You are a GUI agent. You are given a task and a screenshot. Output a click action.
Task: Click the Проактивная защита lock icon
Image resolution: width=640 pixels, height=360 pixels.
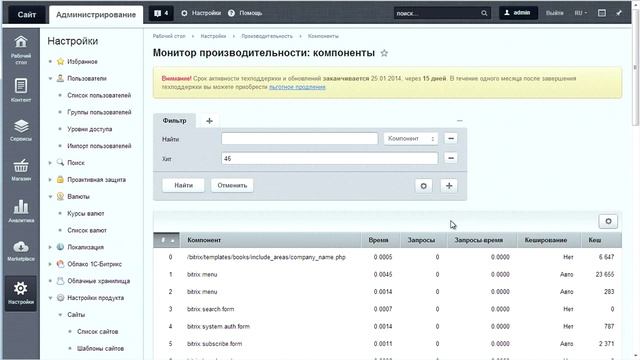pyautogui.click(x=60, y=180)
